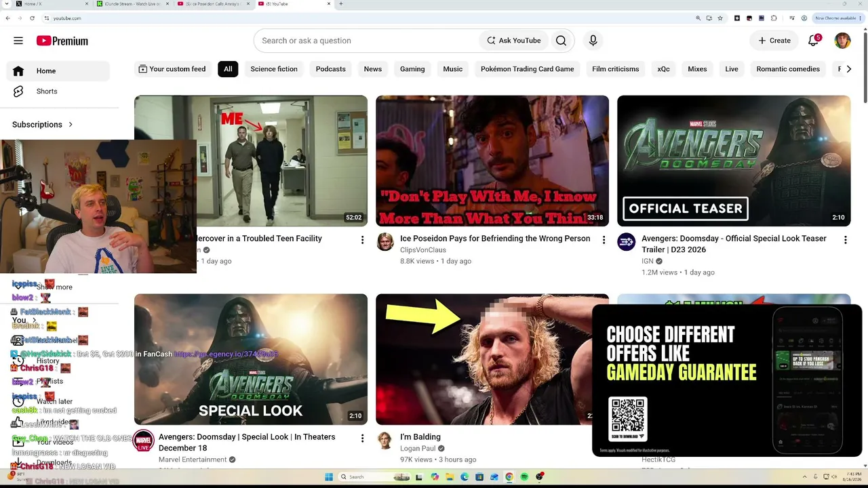Bookmark this page with the star

pos(720,18)
